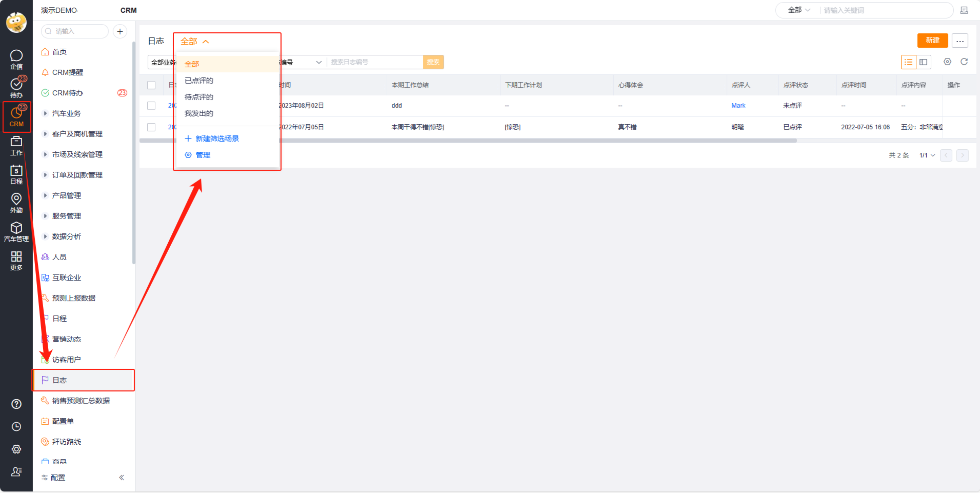Open the 外勤 location icon

tap(16, 203)
